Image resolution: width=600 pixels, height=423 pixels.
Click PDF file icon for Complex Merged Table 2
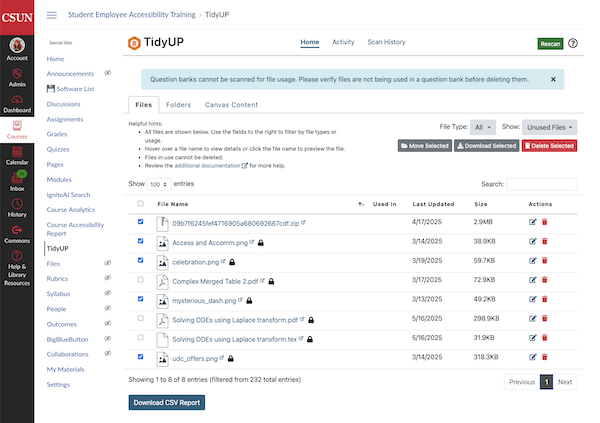[x=162, y=282]
